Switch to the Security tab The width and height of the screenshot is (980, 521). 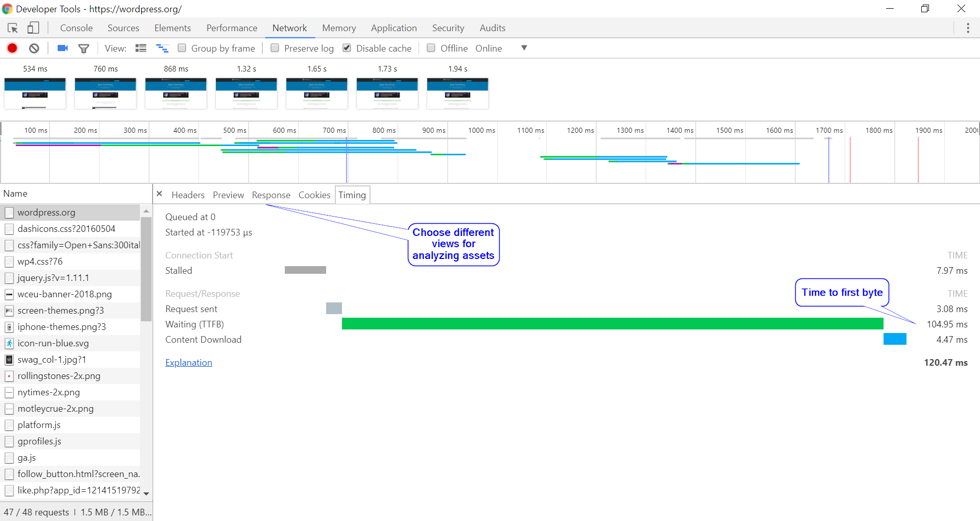(x=448, y=28)
